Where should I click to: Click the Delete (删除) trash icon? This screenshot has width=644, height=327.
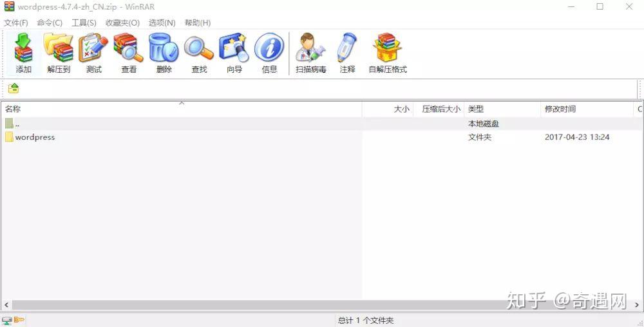[x=164, y=53]
